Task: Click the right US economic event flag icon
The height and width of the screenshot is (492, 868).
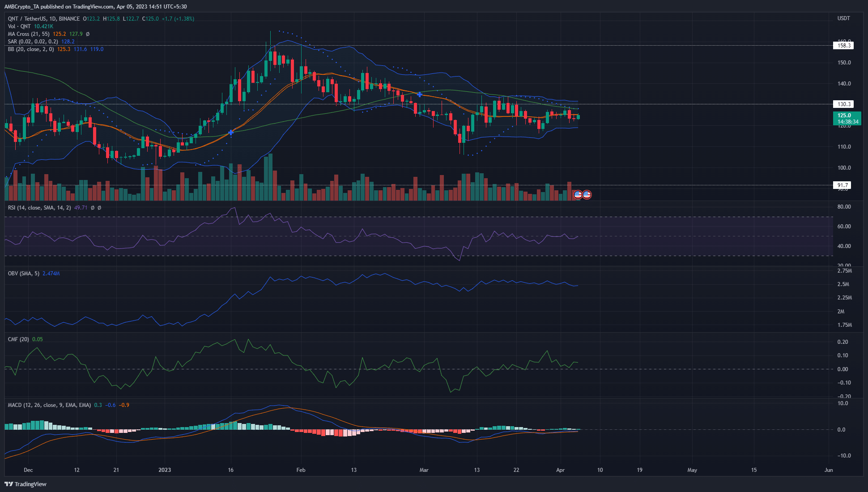Action: [x=587, y=194]
